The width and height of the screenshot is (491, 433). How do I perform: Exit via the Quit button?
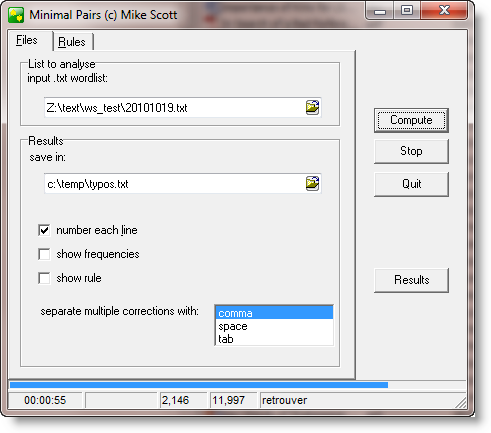pyautogui.click(x=411, y=184)
